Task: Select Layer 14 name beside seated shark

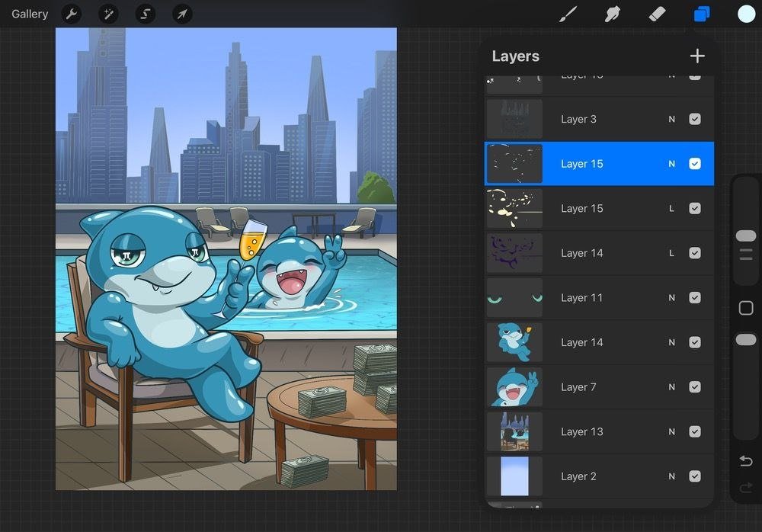Action: click(x=581, y=342)
